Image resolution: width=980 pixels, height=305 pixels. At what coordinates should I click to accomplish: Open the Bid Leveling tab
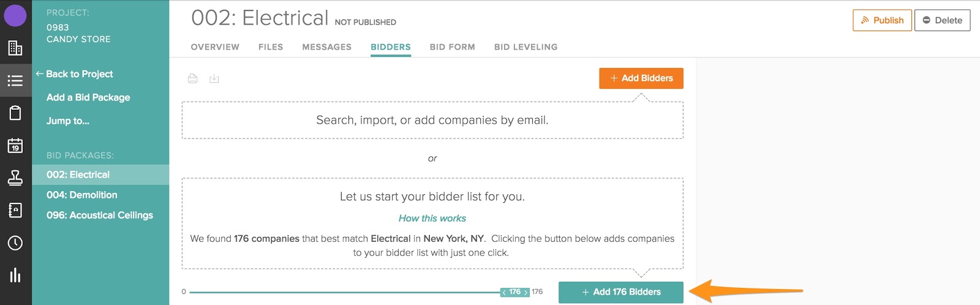526,47
